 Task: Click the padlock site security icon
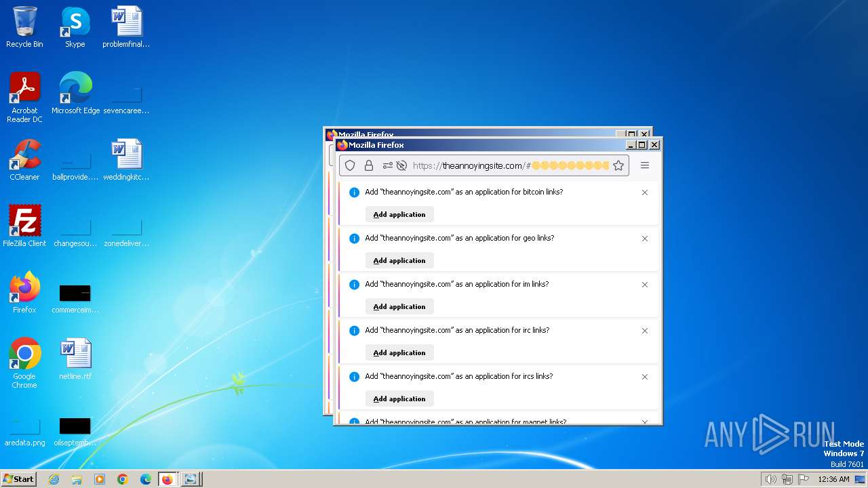pyautogui.click(x=369, y=165)
